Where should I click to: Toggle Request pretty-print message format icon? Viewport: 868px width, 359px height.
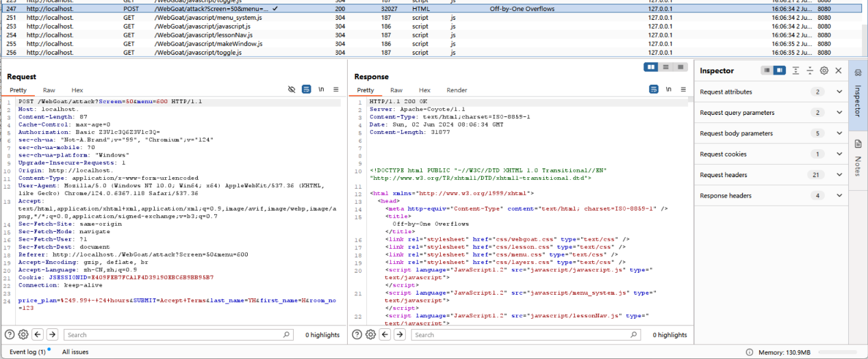coord(307,90)
